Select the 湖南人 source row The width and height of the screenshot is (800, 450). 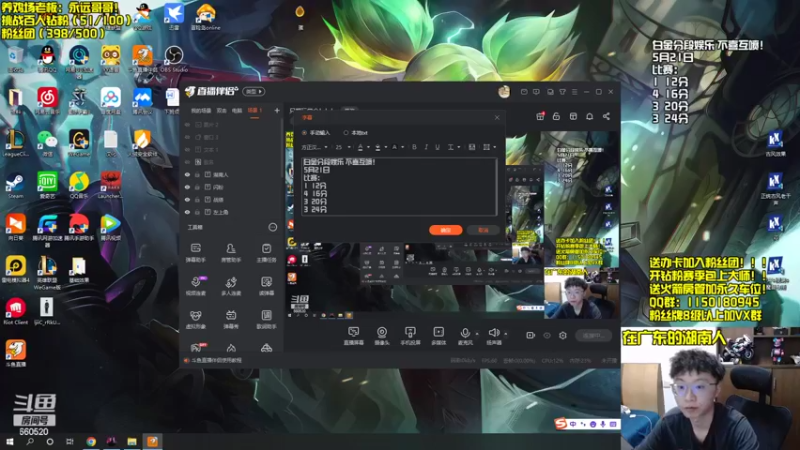point(232,174)
